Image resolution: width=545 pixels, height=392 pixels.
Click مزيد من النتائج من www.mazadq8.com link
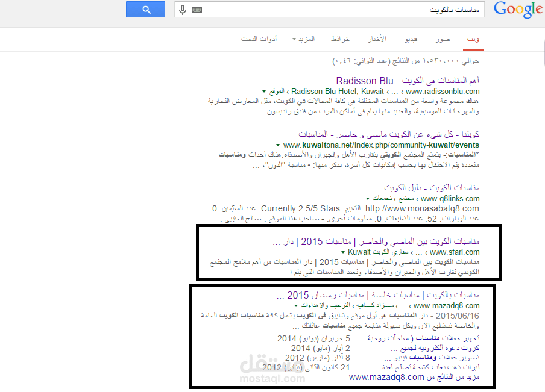click(414, 377)
